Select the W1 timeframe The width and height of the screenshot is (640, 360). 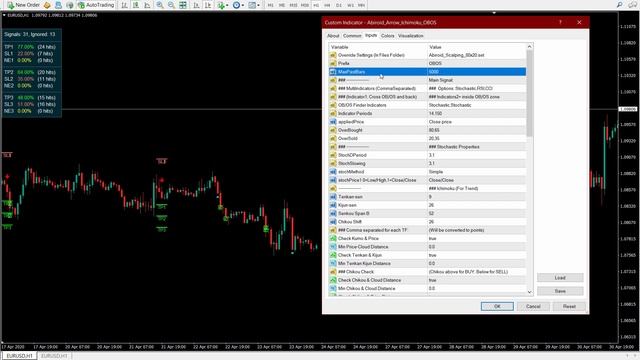click(350, 5)
